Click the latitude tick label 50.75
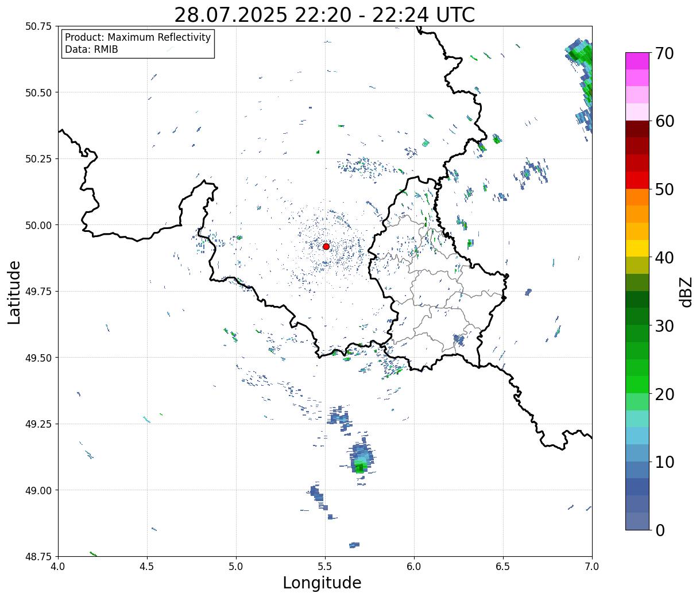 pyautogui.click(x=38, y=26)
